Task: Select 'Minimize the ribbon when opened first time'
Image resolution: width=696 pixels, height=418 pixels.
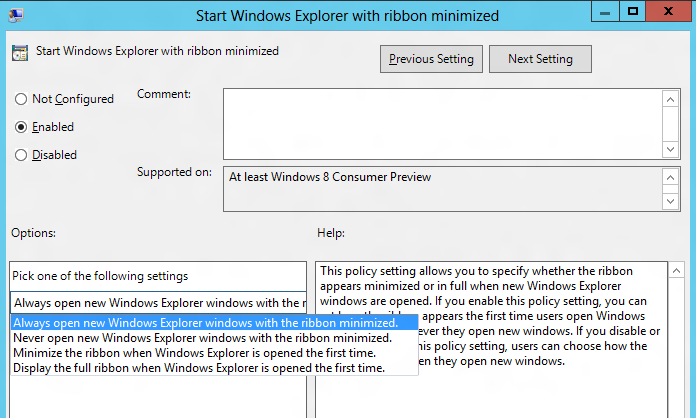Action: click(x=194, y=353)
